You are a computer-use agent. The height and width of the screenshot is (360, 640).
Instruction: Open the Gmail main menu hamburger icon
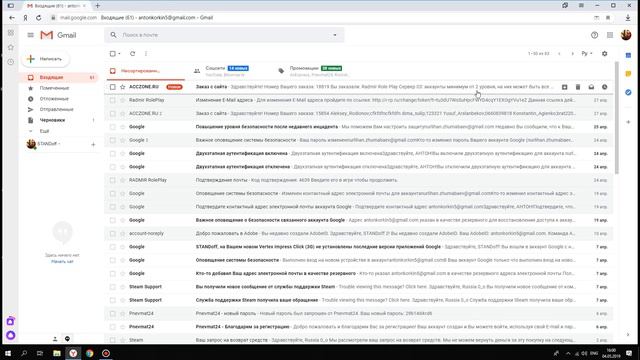tap(30, 35)
